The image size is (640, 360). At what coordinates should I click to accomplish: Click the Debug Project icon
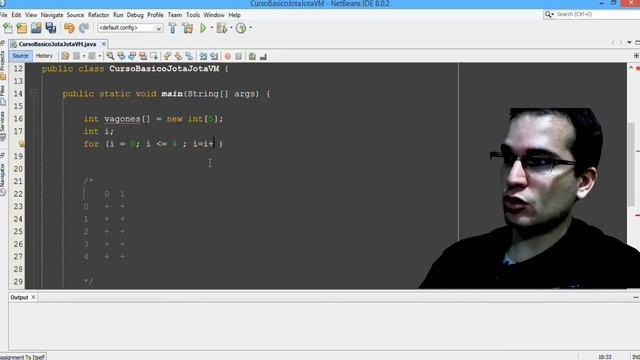pos(222,28)
